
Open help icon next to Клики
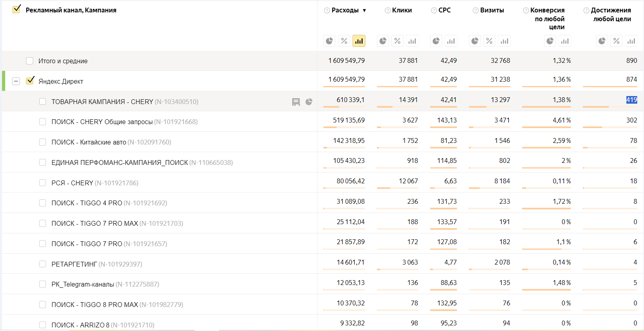387,10
